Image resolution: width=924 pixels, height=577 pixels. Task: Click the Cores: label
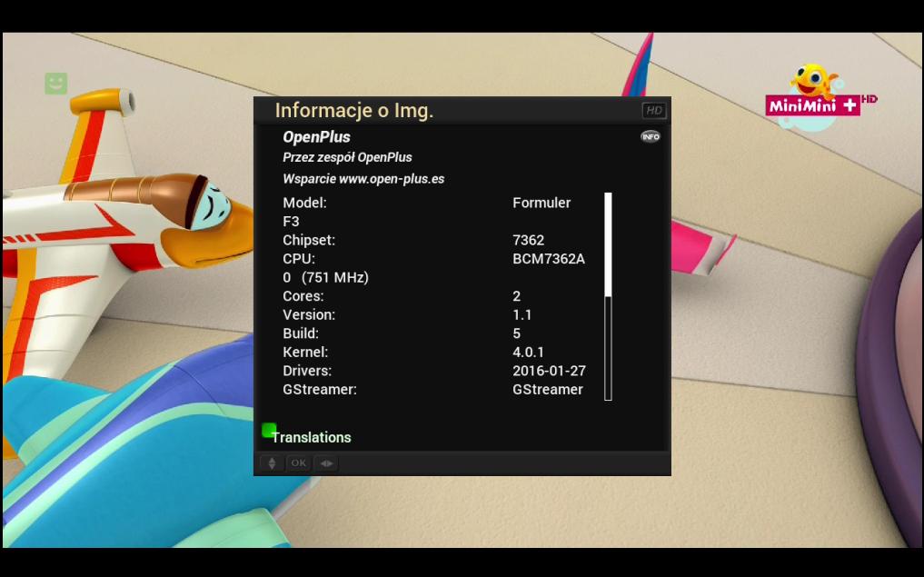coord(303,296)
